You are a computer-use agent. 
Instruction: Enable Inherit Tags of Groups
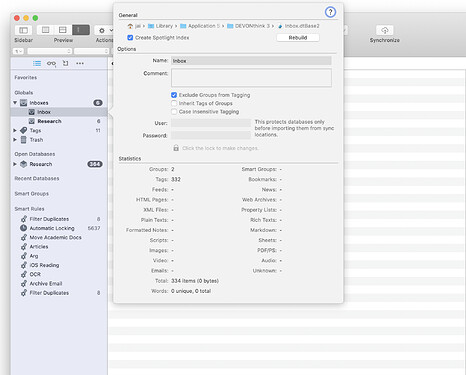174,103
